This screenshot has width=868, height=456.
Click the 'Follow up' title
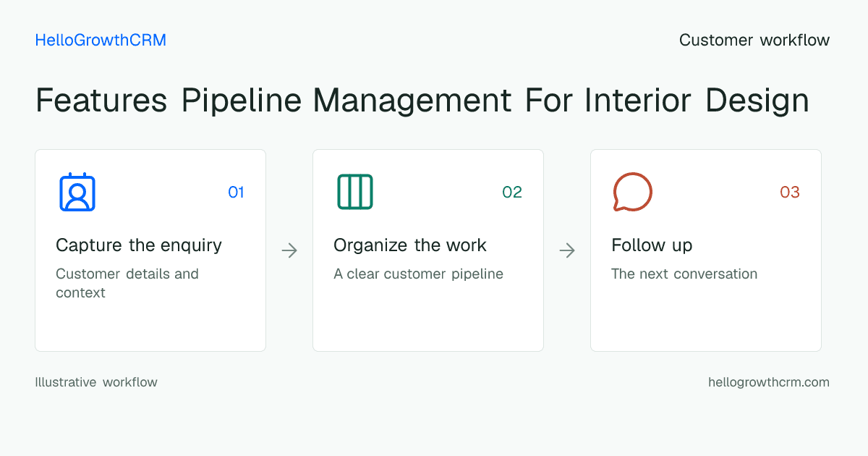point(652,245)
